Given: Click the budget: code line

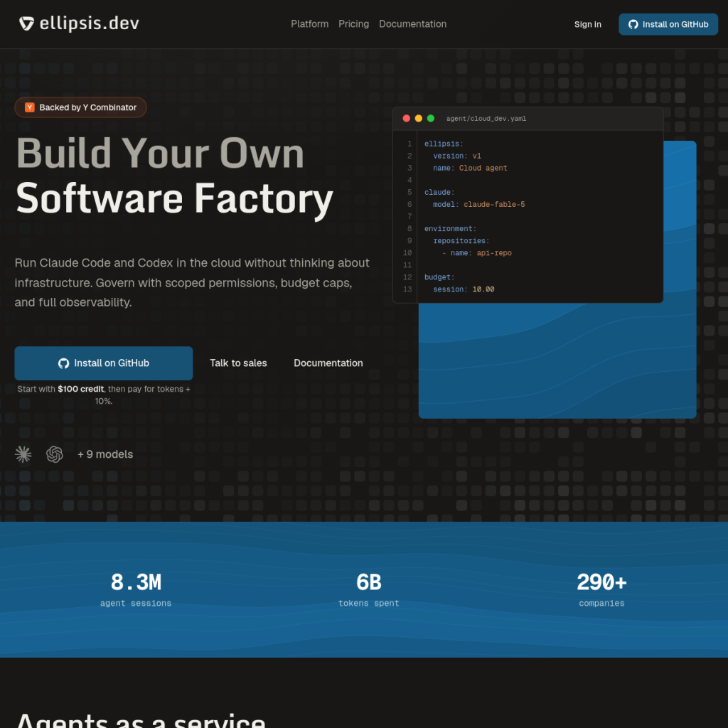Looking at the screenshot, I should (x=439, y=277).
